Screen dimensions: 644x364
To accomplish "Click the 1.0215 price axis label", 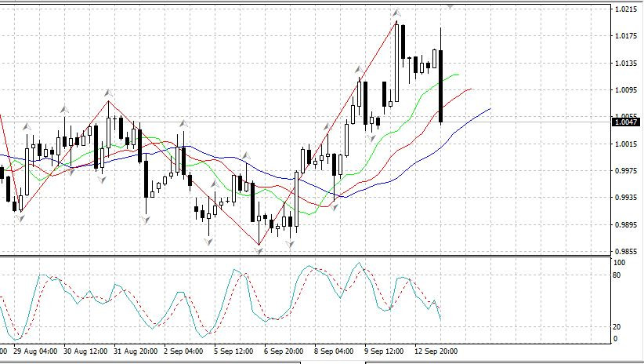I will (626, 10).
